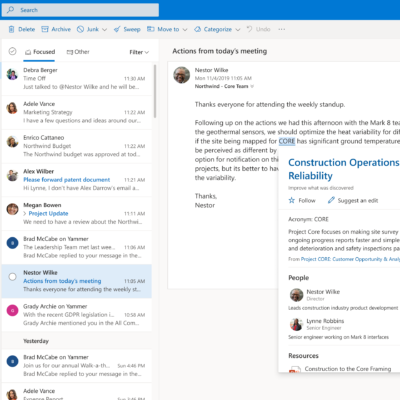400x400 pixels.
Task: Select Actions from today's meeting in list
Action: (x=77, y=281)
